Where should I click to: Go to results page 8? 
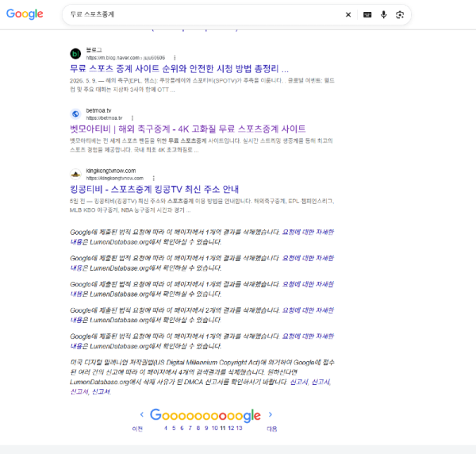click(x=198, y=428)
